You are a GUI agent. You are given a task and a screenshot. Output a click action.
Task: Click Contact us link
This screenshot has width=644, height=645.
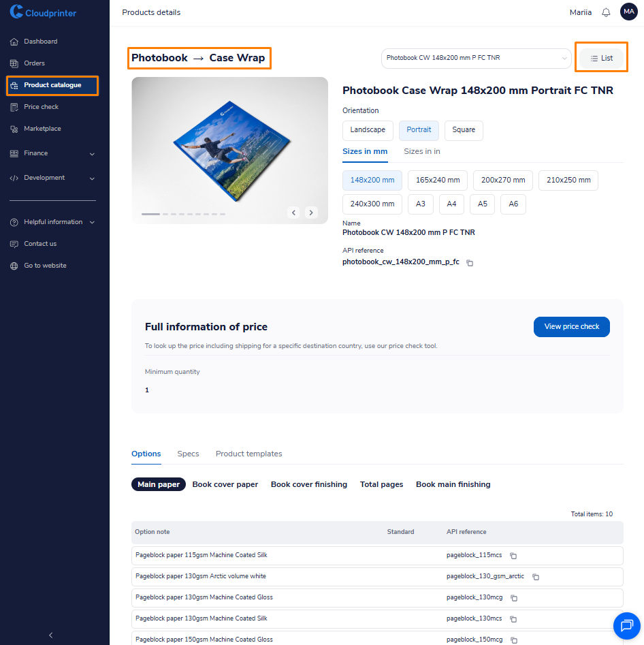point(40,244)
